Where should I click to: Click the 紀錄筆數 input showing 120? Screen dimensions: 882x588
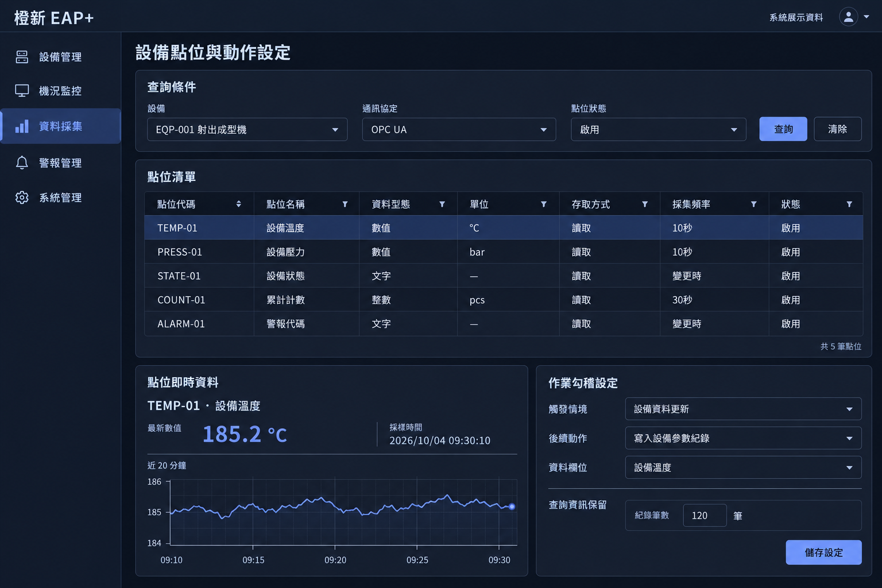coord(705,516)
